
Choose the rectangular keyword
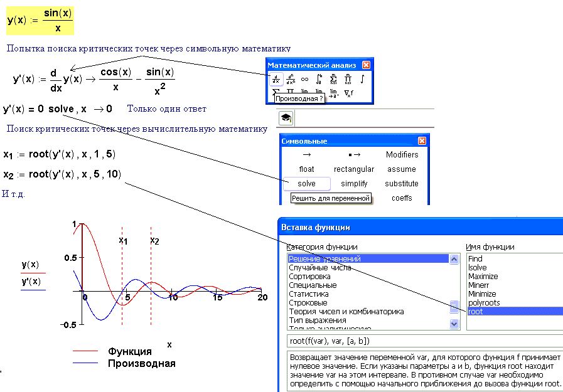click(354, 169)
